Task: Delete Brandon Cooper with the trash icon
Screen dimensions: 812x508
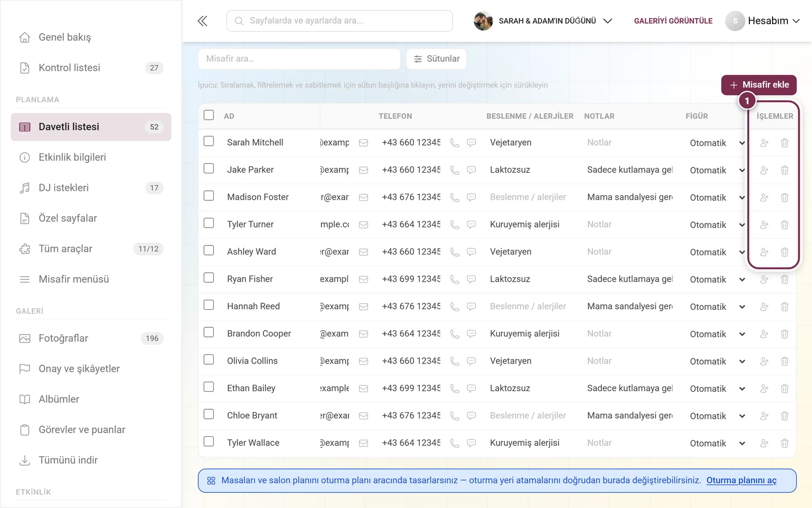Action: pyautogui.click(x=784, y=334)
